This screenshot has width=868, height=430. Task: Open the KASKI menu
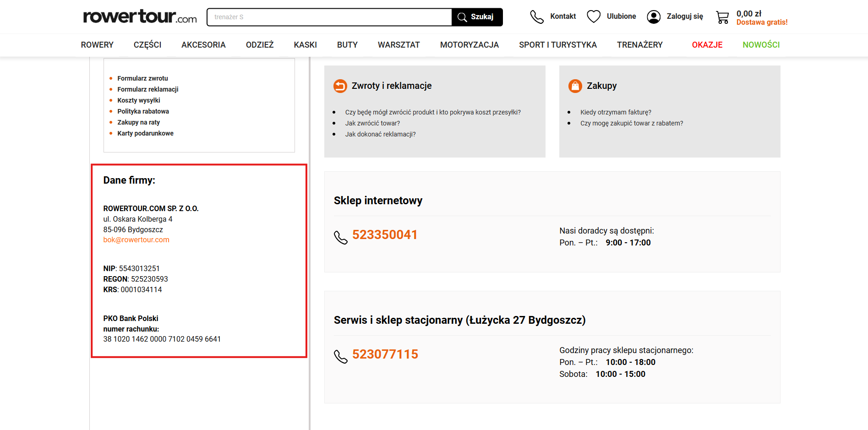coord(306,45)
